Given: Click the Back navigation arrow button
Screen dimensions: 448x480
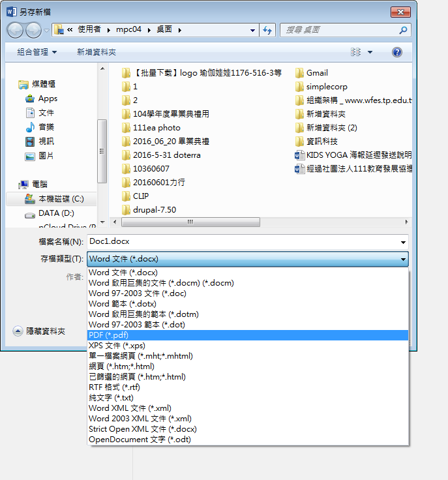Looking at the screenshot, I should pyautogui.click(x=15, y=30).
